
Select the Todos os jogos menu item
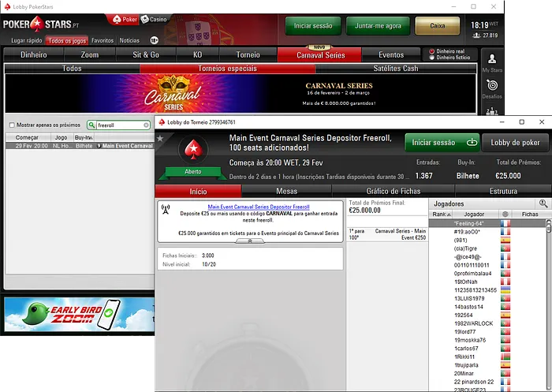click(x=67, y=40)
